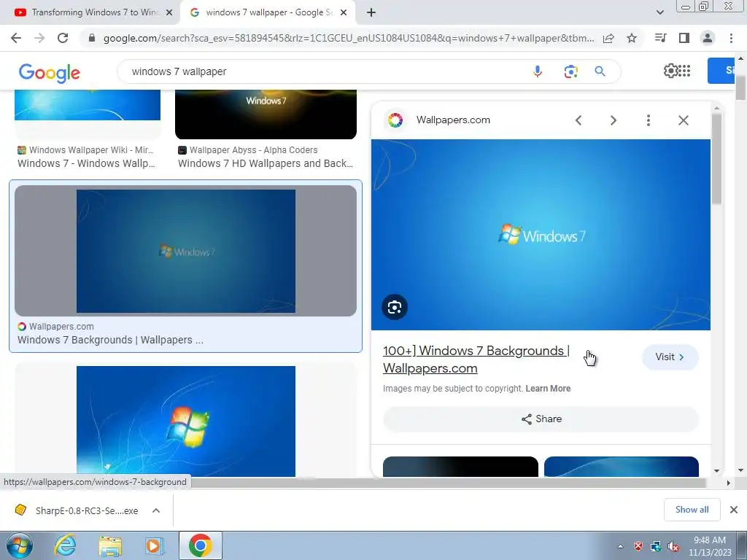Screen dimensions: 747x560
Task: Click the Google logo
Action: tap(50, 73)
